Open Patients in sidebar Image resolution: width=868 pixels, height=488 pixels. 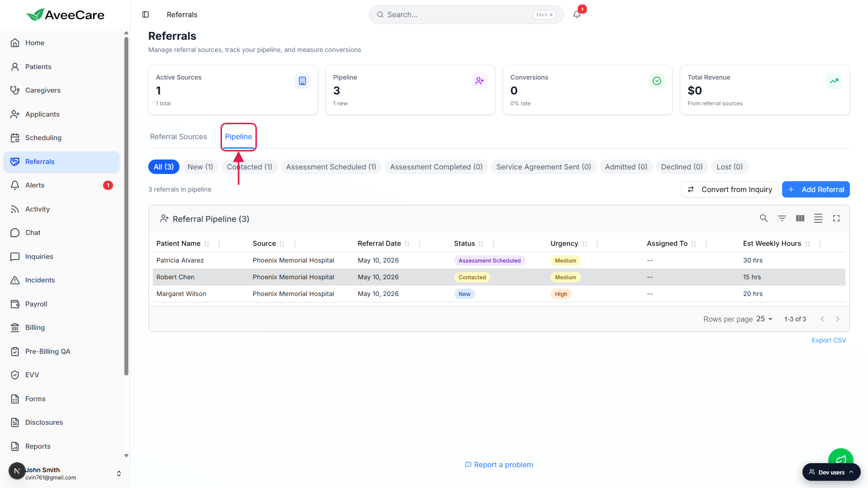(x=61, y=67)
